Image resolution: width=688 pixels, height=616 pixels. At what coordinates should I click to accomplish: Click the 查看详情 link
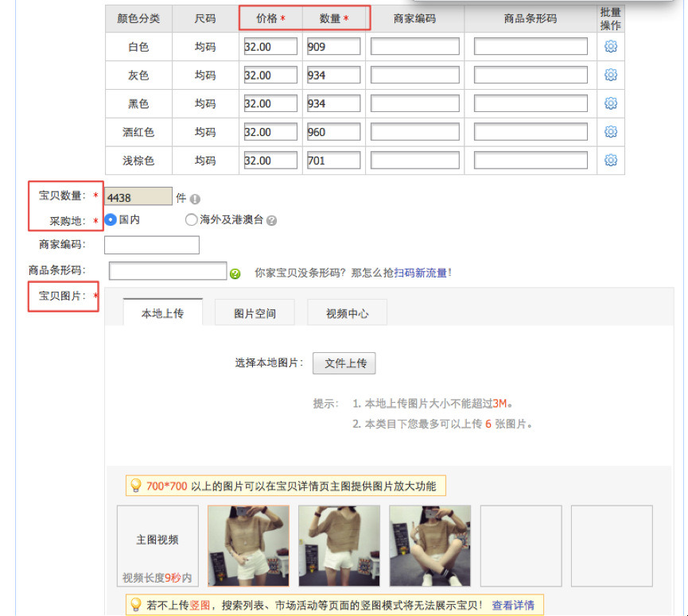512,605
